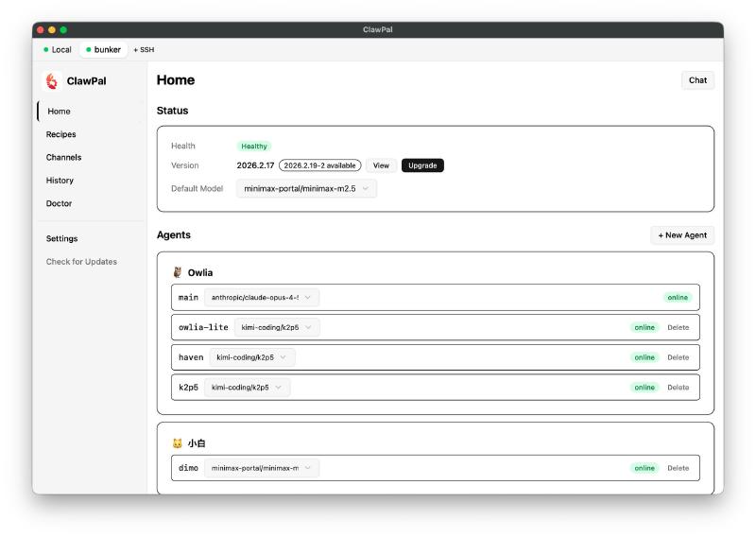Open Recipes in the sidebar
This screenshot has width=756, height=537.
pos(61,134)
